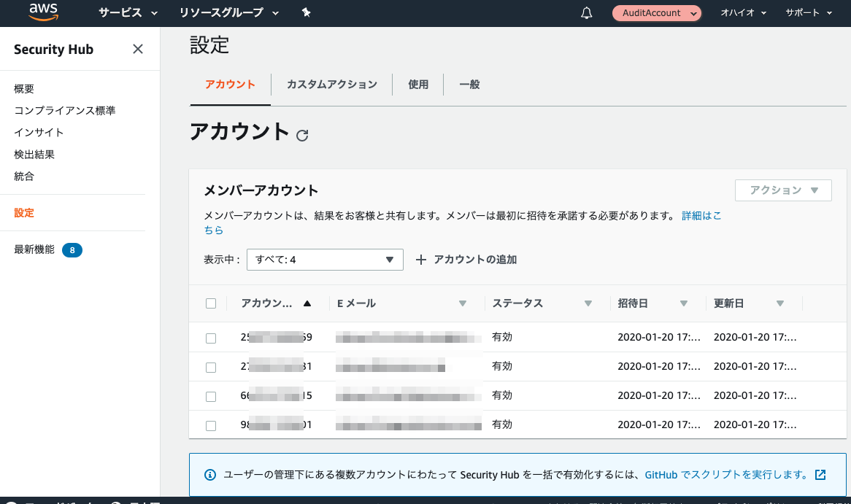
Task: Switch to the 一般 tab
Action: pyautogui.click(x=469, y=85)
